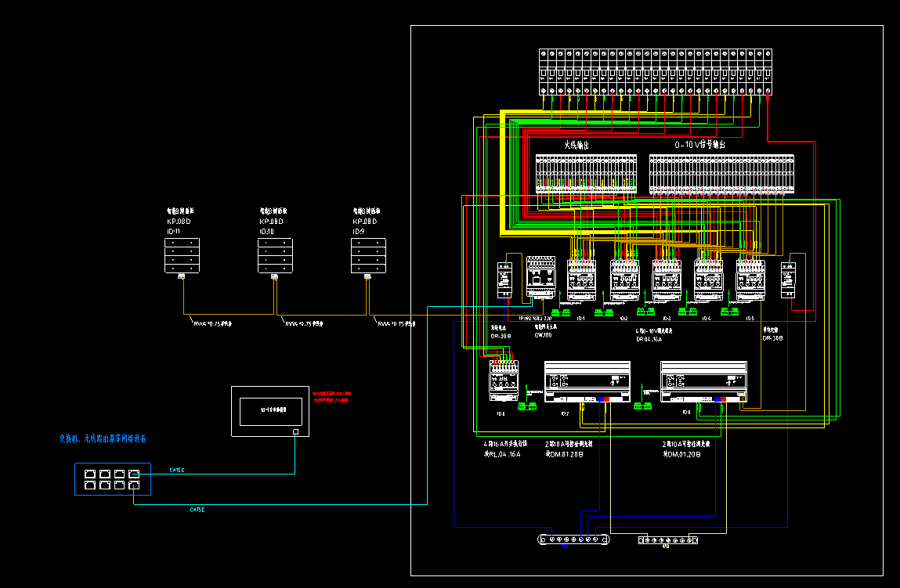900x588 pixels.
Task: Click the KP.08D keypad panel ID:10
Action: click(274, 255)
